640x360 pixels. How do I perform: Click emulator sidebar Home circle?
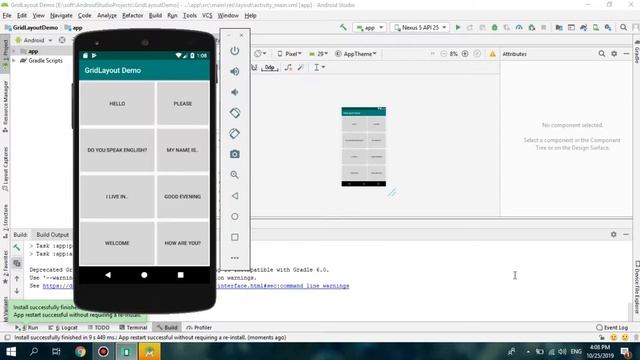(x=235, y=216)
